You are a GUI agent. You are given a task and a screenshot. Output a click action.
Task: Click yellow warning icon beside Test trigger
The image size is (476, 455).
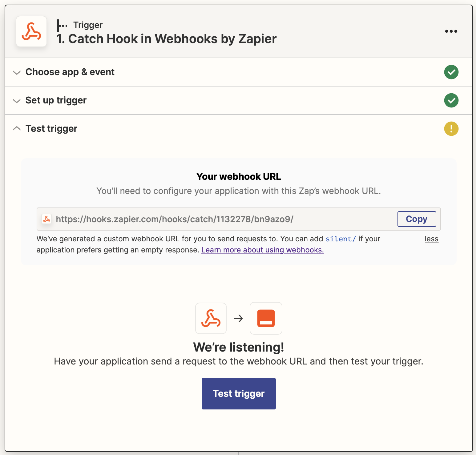(x=451, y=129)
